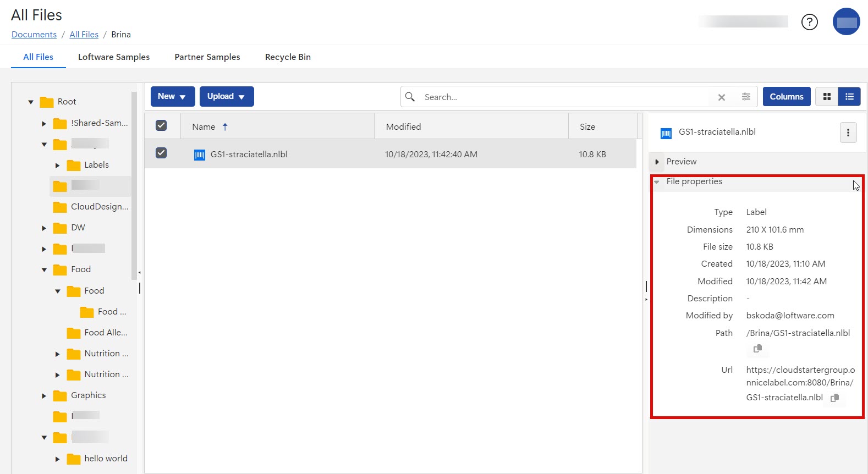Uncheck the GS1-straciatella.nlbl row checkbox
Image resolution: width=868 pixels, height=474 pixels.
pos(161,153)
